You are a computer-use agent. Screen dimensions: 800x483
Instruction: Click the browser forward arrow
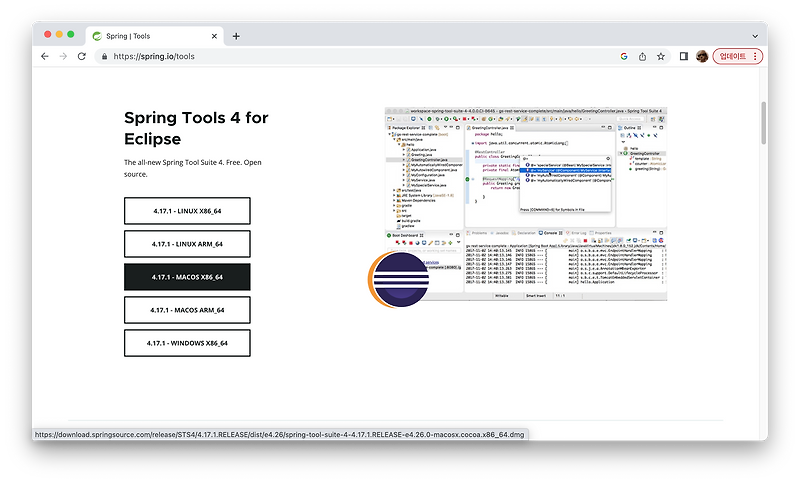click(x=63, y=57)
